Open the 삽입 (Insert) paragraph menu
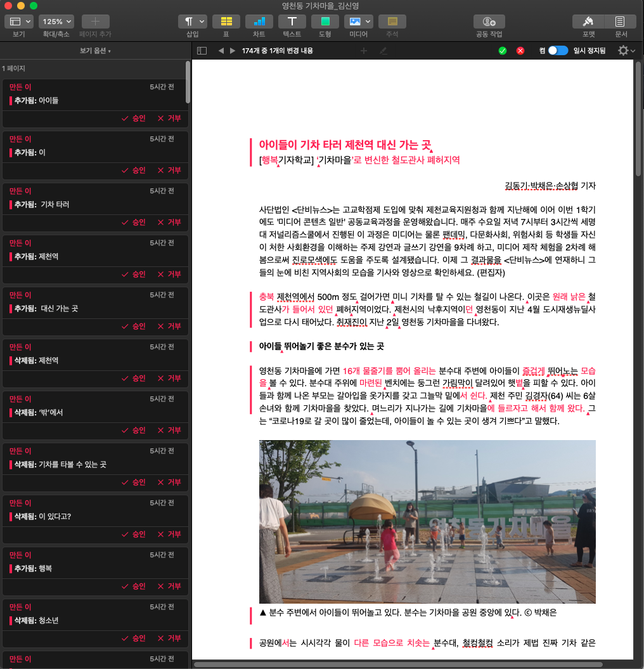The width and height of the screenshot is (644, 669). 193,22
